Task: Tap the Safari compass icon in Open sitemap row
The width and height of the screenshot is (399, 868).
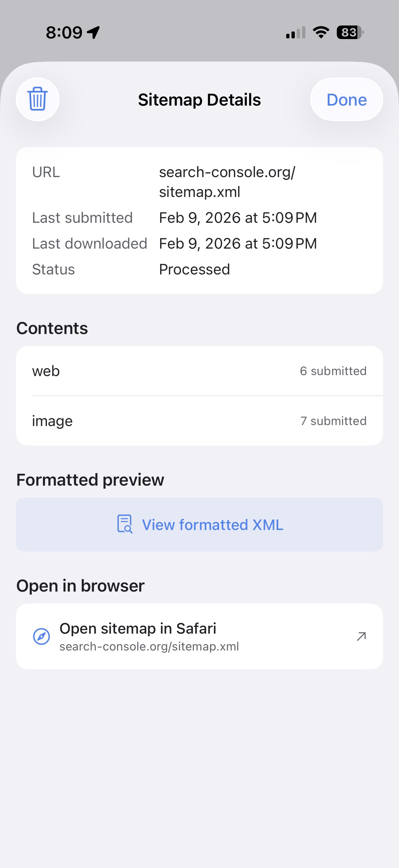Action: tap(42, 636)
